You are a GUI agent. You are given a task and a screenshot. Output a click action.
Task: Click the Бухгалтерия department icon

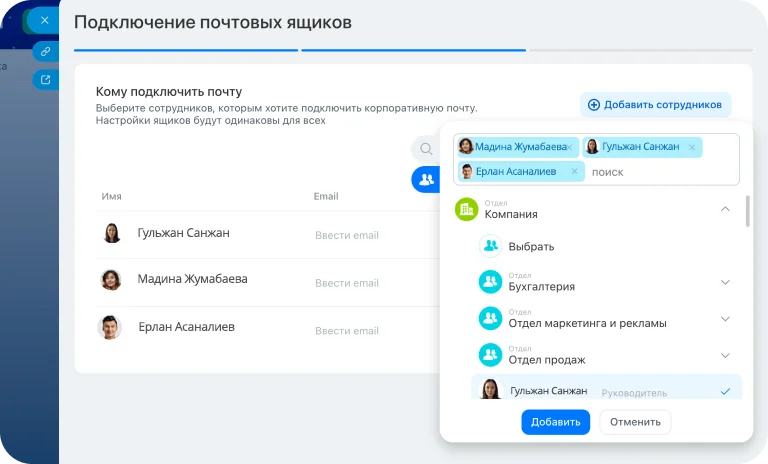[x=490, y=282]
